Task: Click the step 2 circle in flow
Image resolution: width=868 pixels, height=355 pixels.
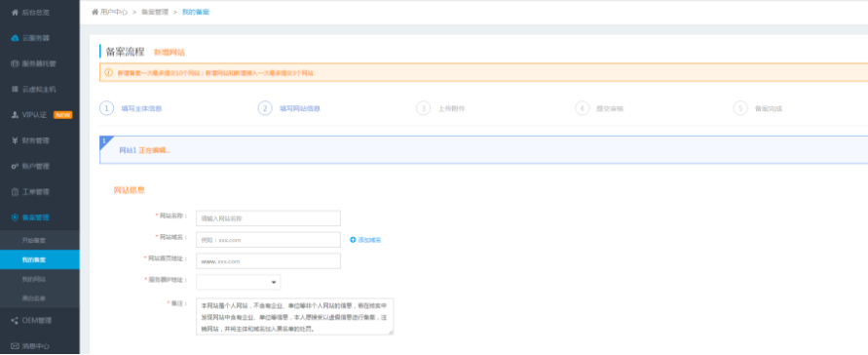Action: pyautogui.click(x=265, y=108)
